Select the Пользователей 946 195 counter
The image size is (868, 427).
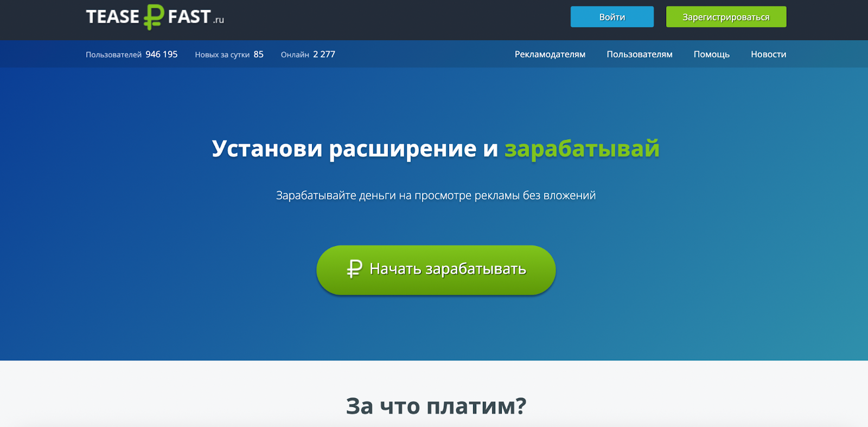tap(132, 54)
